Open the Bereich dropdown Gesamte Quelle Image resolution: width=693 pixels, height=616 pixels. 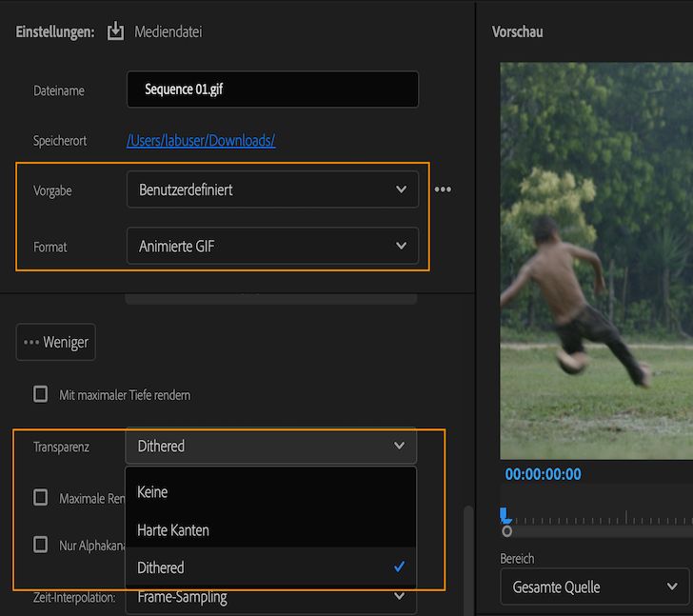(x=594, y=586)
